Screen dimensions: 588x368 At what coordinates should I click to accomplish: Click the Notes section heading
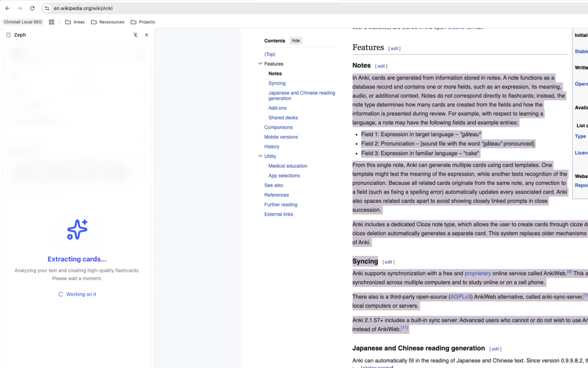click(x=362, y=65)
